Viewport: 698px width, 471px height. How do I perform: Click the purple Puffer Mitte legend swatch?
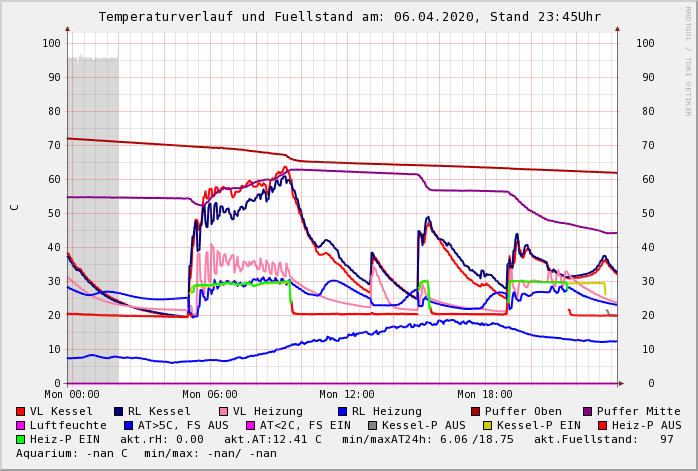(588, 411)
